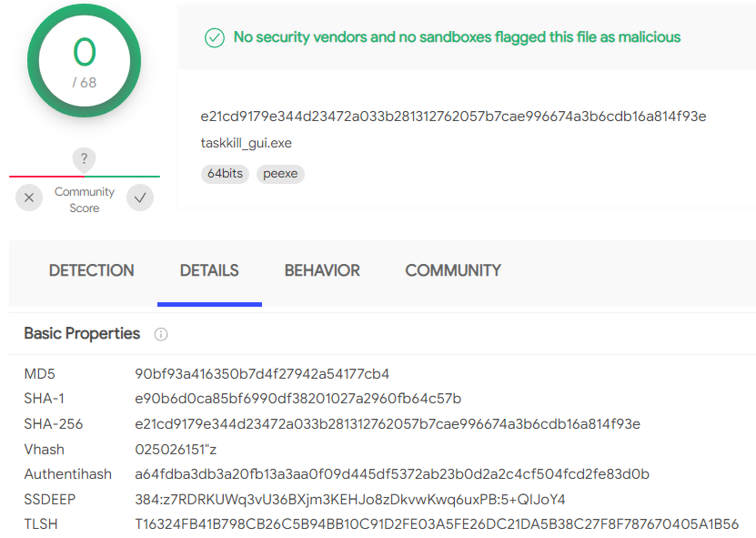Image resolution: width=756 pixels, height=538 pixels.
Task: Click the taskkill_gui.exe file name
Action: pos(247,143)
